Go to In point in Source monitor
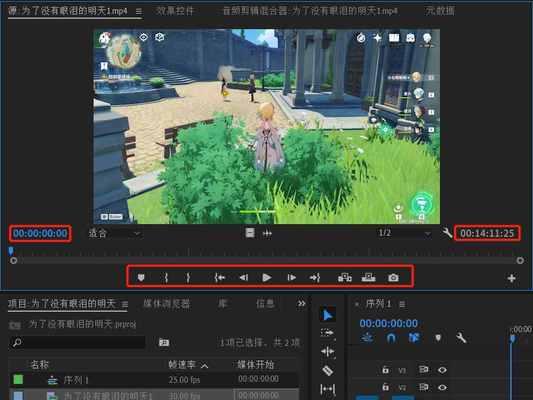 (x=220, y=278)
